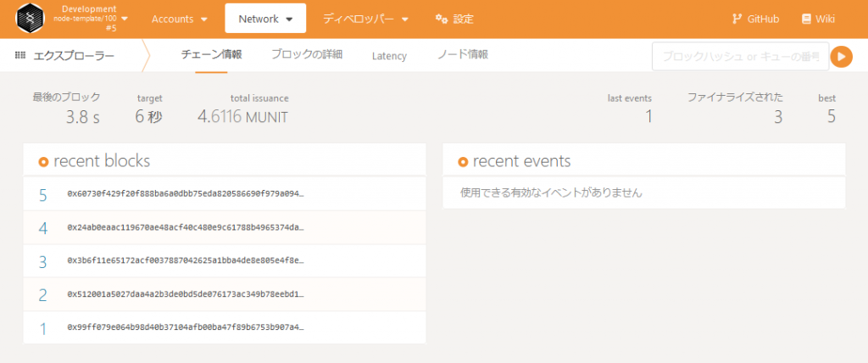Viewport: 868px width, 363px height.
Task: Open the ディベロッパー dropdown menu
Action: click(x=365, y=19)
